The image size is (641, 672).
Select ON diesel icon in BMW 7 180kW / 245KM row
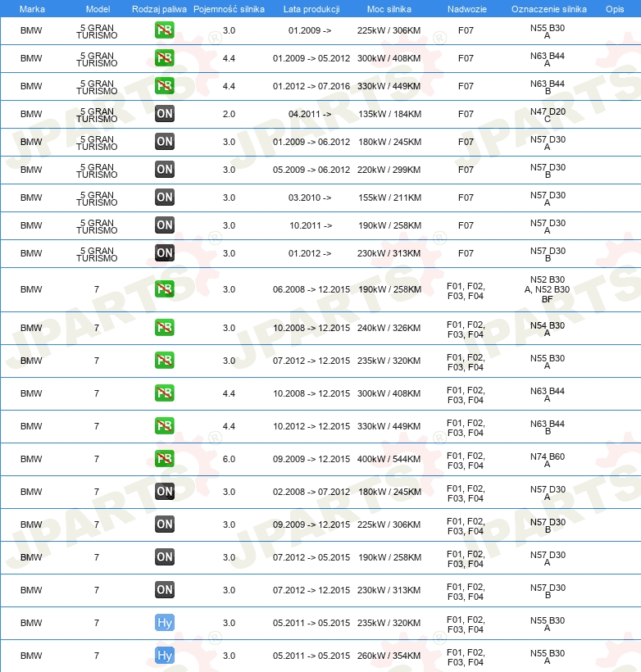coord(165,492)
